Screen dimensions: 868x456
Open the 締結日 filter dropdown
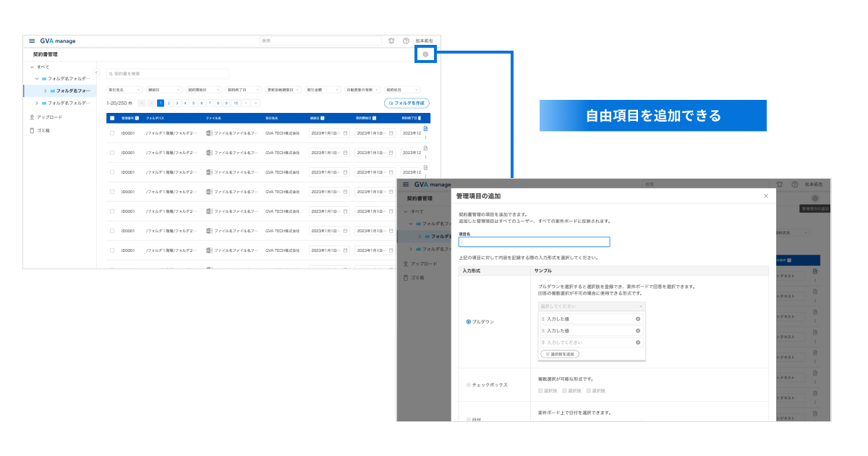coord(164,90)
